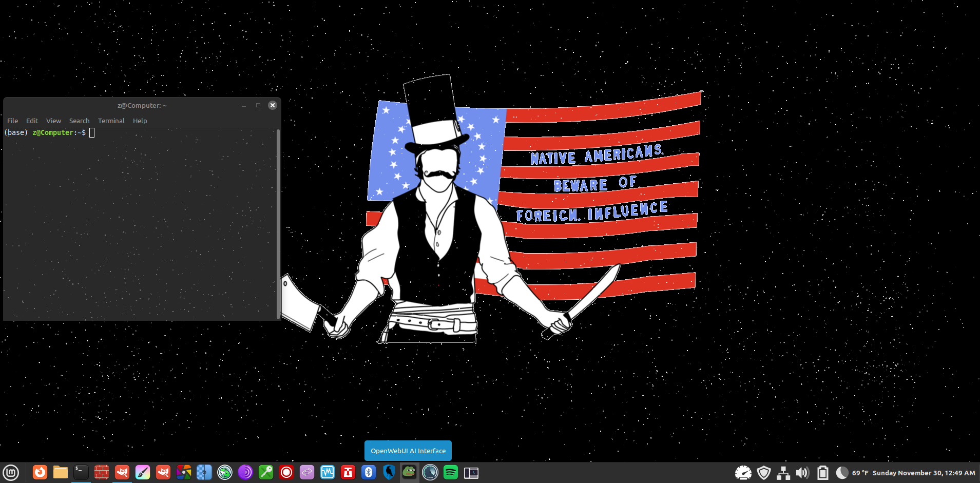The width and height of the screenshot is (980, 483).
Task: Open the terminal Edit menu
Action: click(x=32, y=121)
